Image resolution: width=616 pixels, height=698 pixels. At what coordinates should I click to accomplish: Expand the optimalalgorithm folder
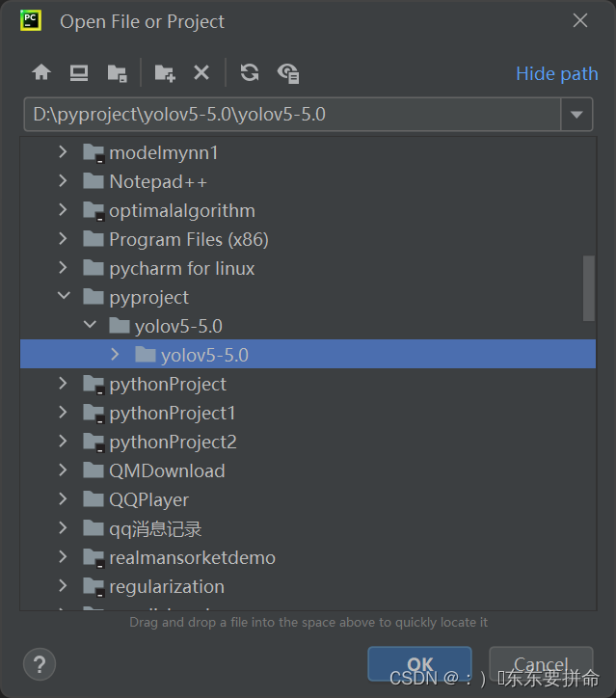(x=63, y=210)
